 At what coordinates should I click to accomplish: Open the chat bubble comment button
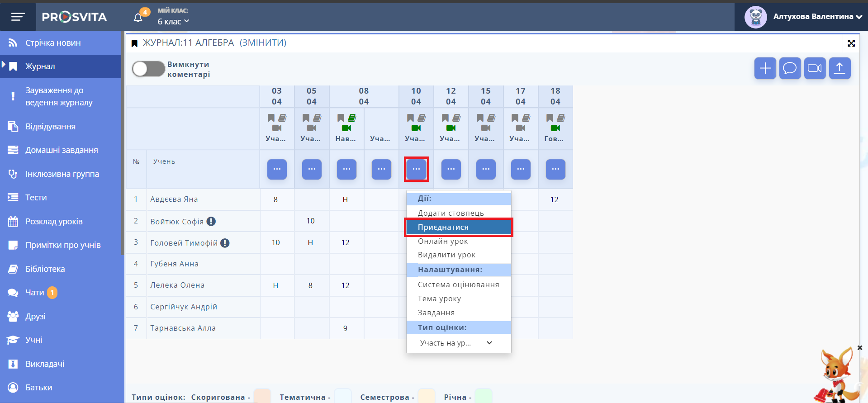[790, 68]
